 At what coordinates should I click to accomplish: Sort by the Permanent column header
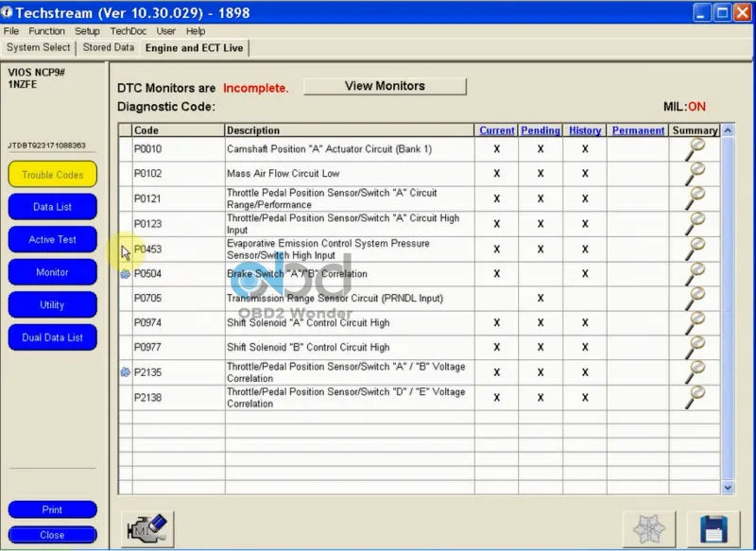638,130
